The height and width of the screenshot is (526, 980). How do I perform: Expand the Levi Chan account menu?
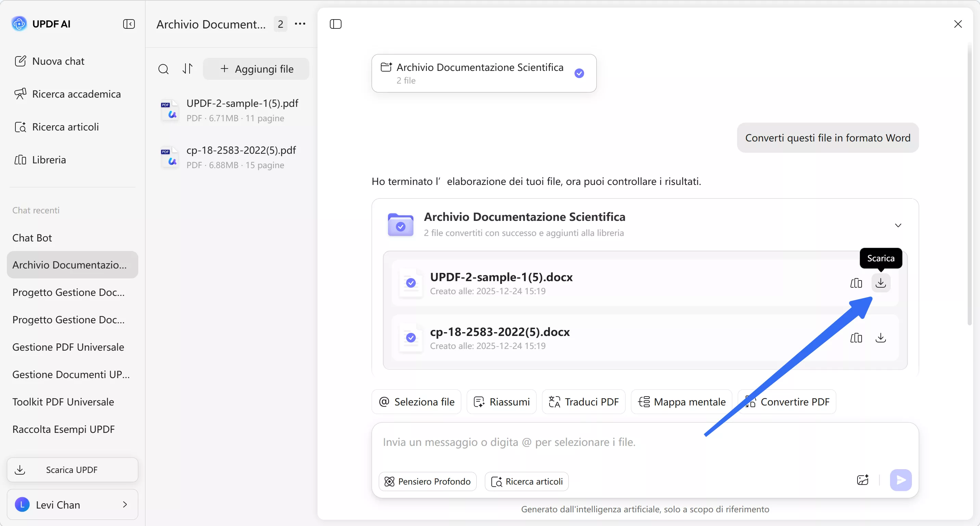click(72, 505)
